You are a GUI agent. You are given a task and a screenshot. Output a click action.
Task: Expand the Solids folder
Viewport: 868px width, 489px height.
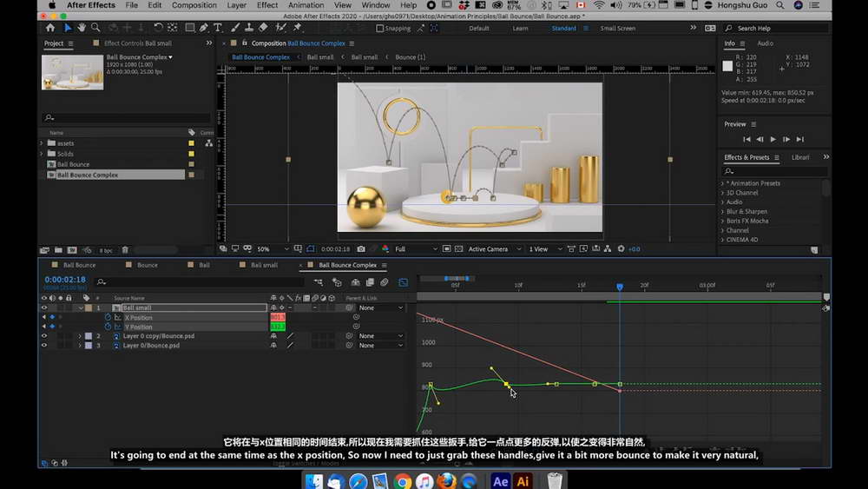click(x=42, y=154)
